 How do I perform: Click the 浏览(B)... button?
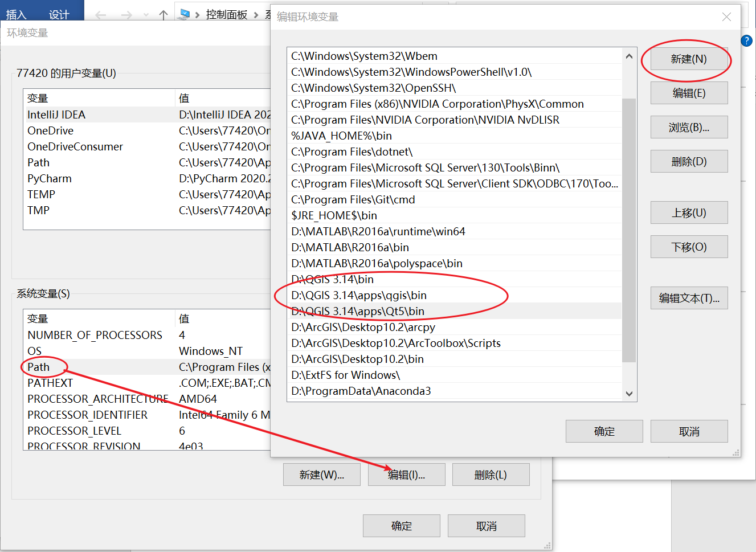tap(689, 127)
